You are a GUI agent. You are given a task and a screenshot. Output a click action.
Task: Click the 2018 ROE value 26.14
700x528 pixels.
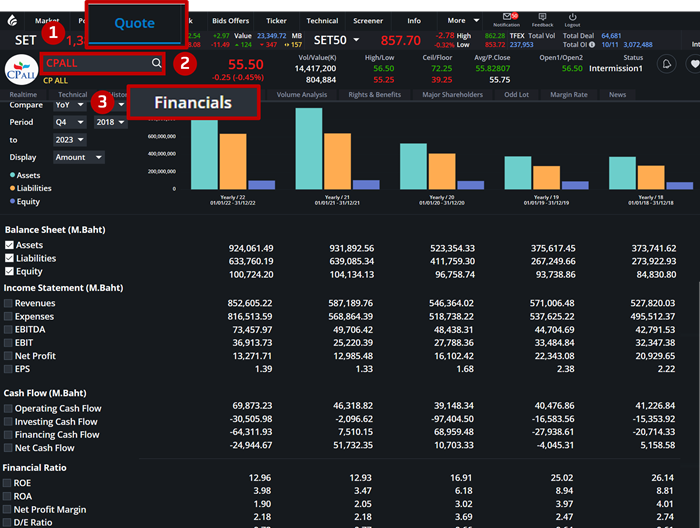click(x=662, y=478)
